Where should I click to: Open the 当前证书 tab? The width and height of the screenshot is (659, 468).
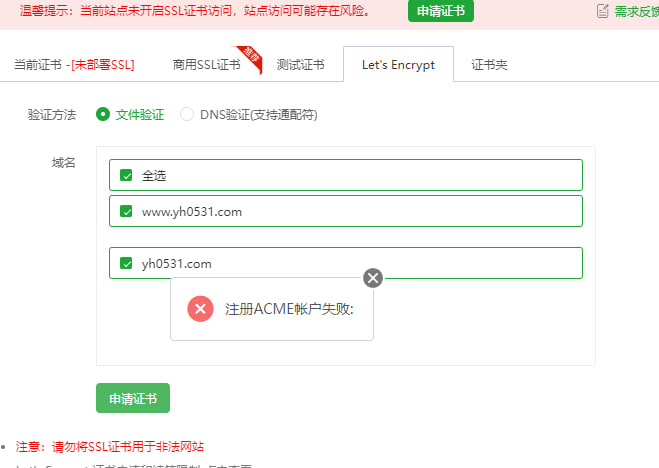pos(74,65)
